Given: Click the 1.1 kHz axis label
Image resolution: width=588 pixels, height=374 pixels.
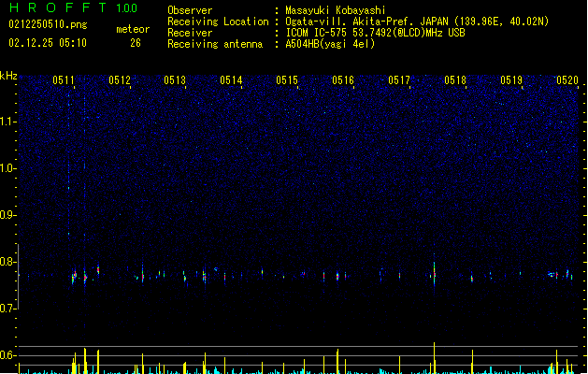Looking at the screenshot, I should tap(7, 122).
